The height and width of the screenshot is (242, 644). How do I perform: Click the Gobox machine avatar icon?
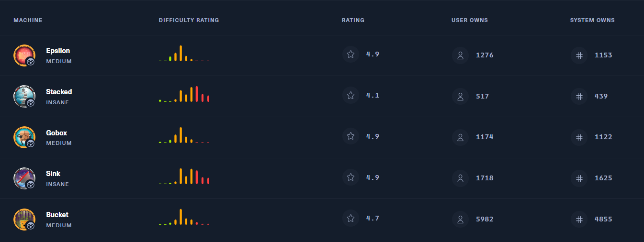pyautogui.click(x=24, y=137)
